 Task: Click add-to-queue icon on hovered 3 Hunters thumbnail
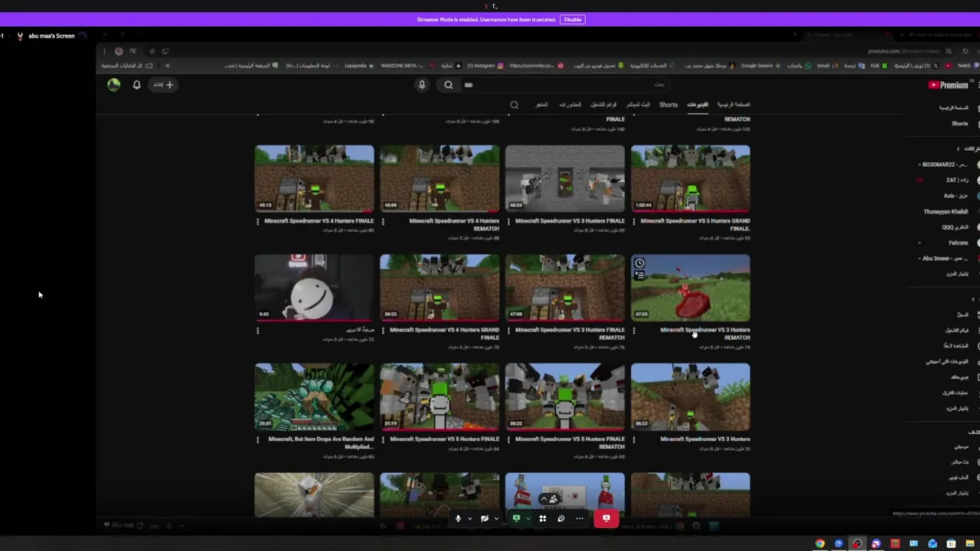639,275
